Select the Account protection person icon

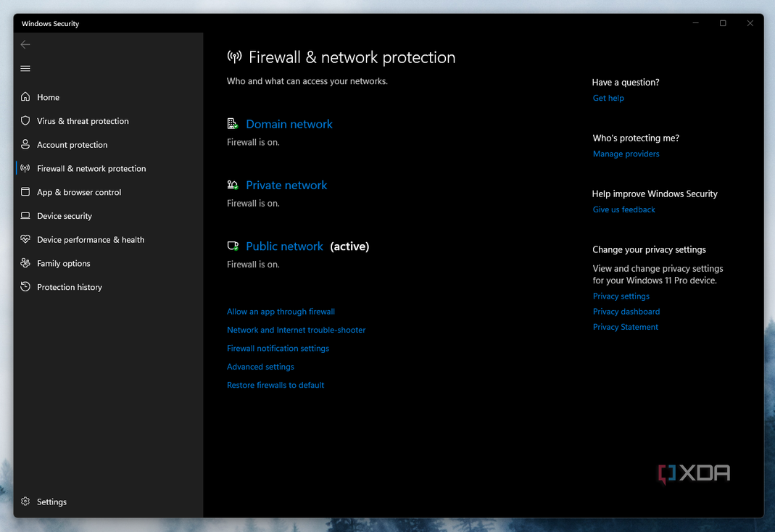[x=25, y=144]
